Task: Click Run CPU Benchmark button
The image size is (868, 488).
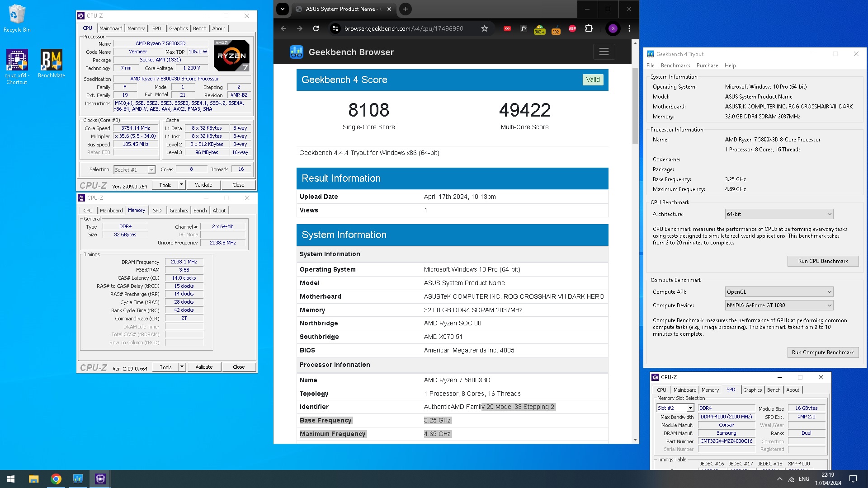Action: 823,261
